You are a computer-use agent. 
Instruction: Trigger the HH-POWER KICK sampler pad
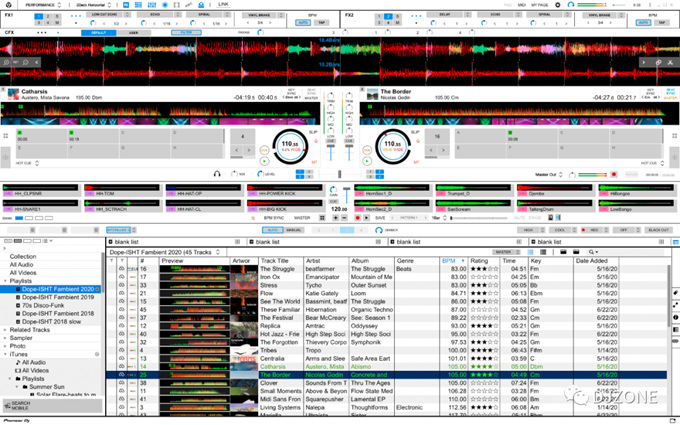point(285,190)
